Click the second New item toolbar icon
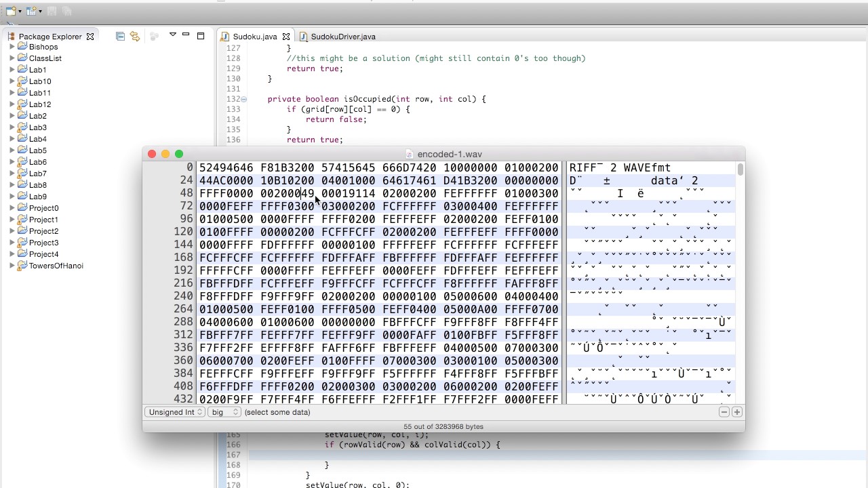This screenshot has height=488, width=868. pos(31,11)
